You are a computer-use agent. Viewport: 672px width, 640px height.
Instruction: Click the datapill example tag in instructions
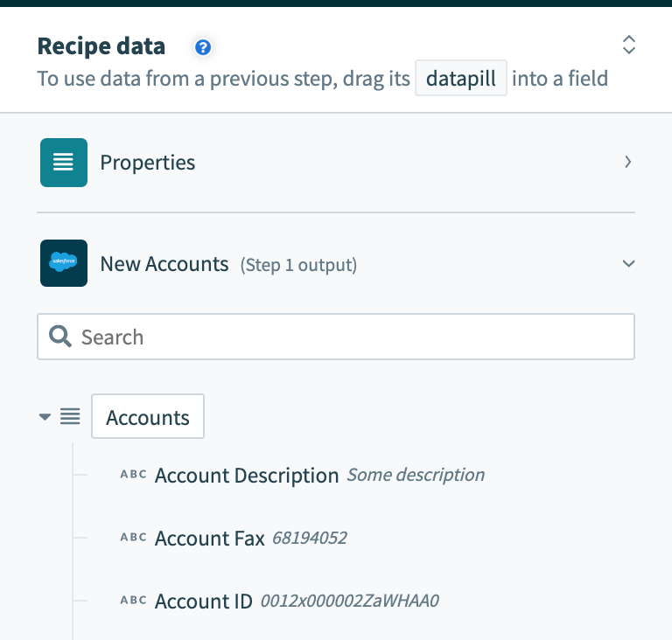click(461, 78)
